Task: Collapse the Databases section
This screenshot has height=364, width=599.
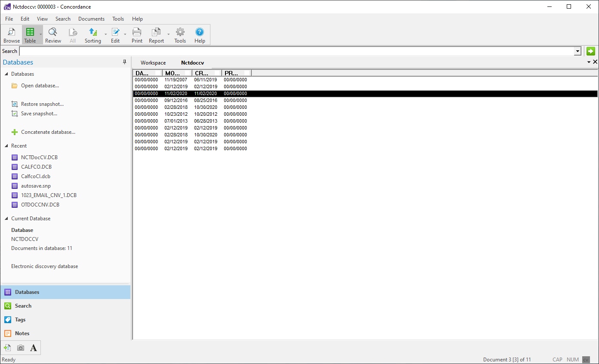Action: 6,74
